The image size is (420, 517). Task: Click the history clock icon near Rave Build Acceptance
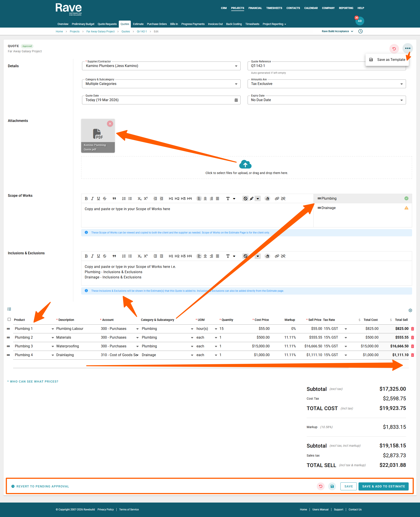click(360, 31)
